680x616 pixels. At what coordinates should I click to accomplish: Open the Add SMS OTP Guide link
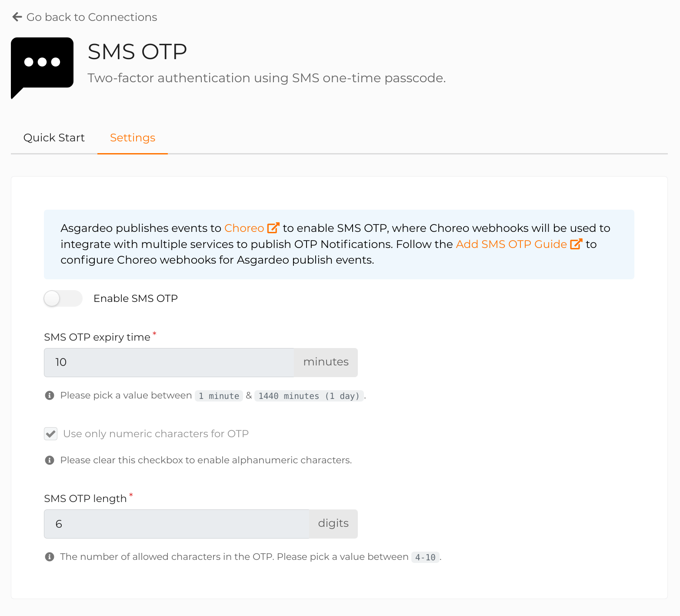click(511, 244)
